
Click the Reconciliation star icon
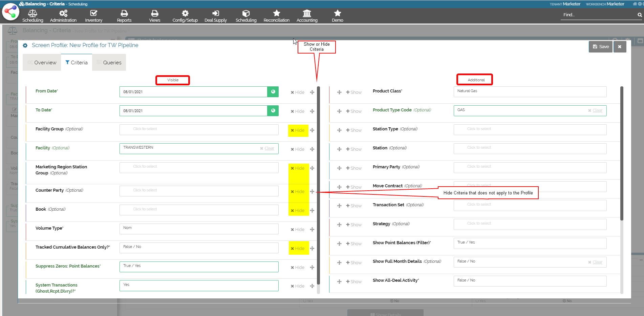pos(276,14)
